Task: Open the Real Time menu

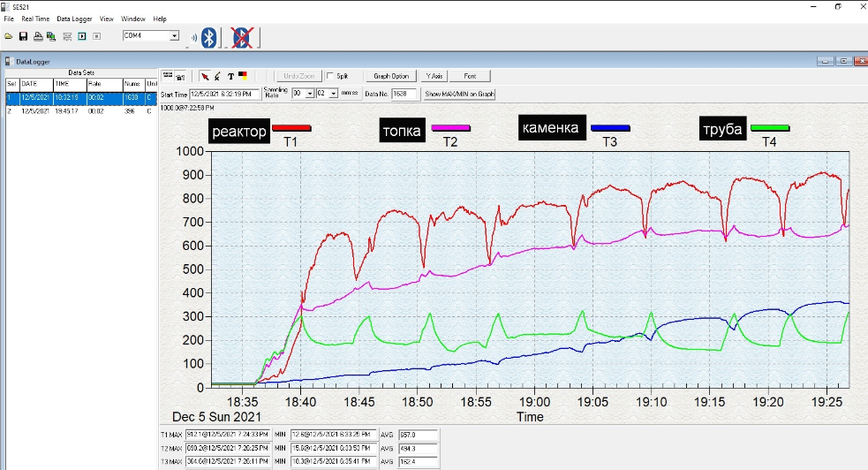Action: point(35,19)
